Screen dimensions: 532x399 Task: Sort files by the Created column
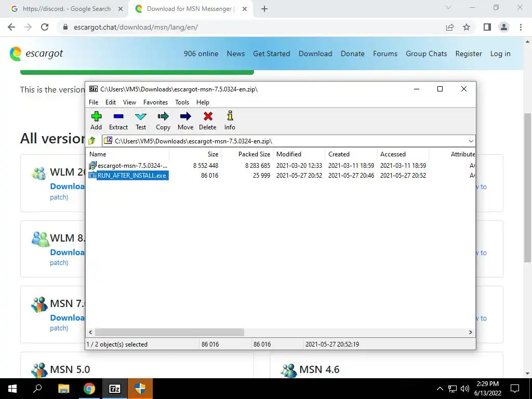(351, 154)
